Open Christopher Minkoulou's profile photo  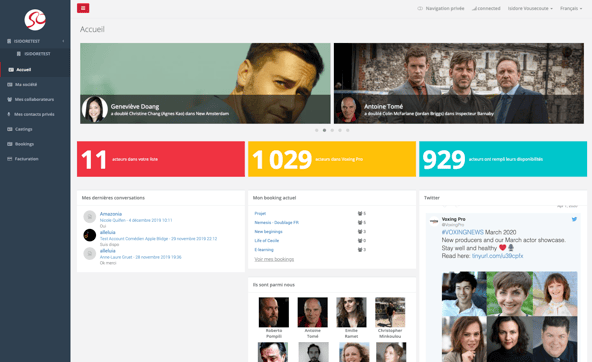[390, 312]
